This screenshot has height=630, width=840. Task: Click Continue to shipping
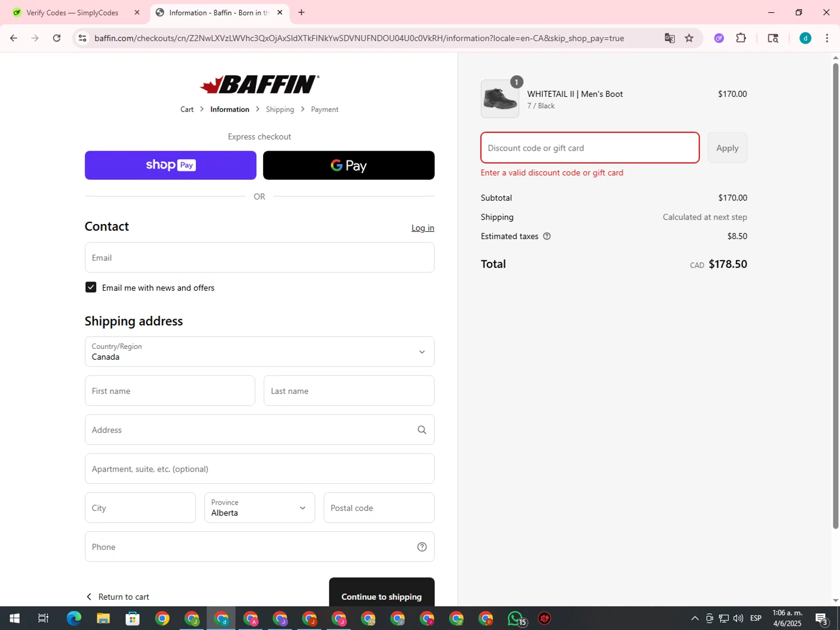coord(381,592)
